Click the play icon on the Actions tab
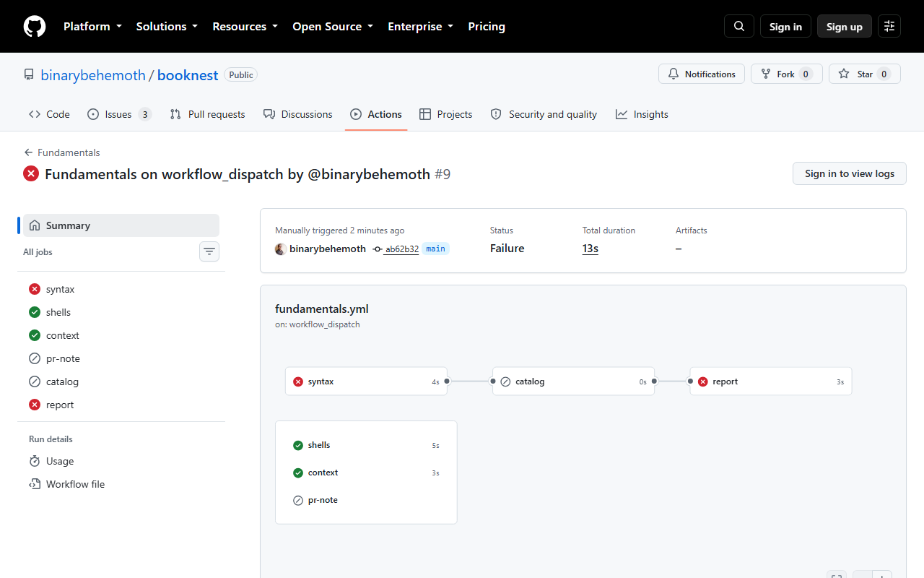This screenshot has height=578, width=924. pyautogui.click(x=356, y=114)
